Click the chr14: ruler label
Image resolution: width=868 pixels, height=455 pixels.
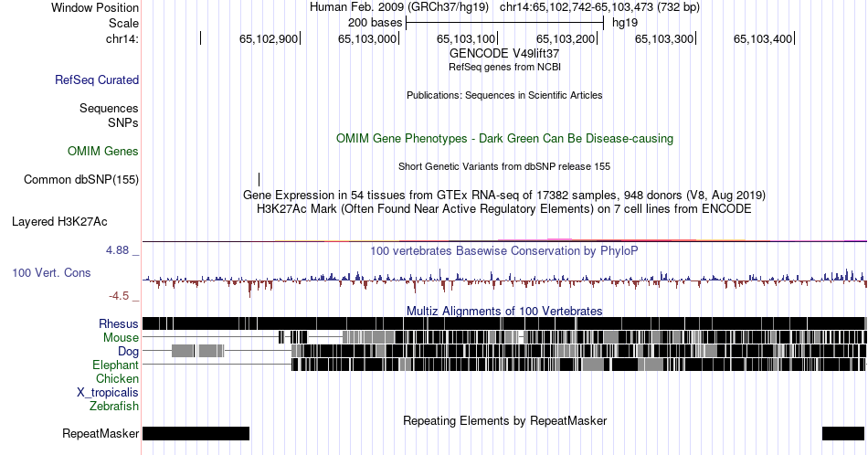pyautogui.click(x=122, y=38)
